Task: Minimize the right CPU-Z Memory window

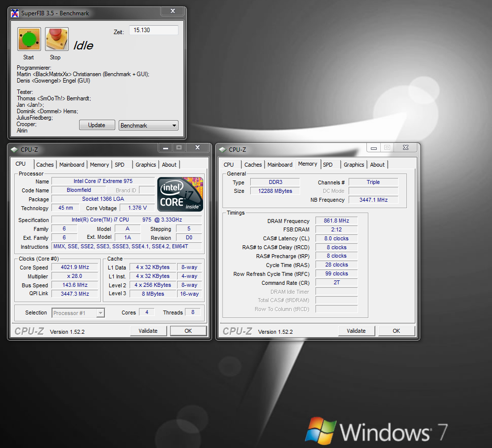Action: 374,148
